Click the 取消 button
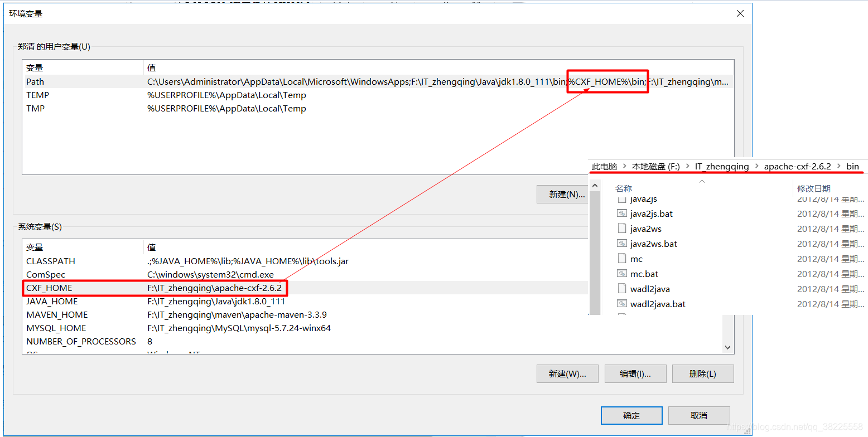 699,415
